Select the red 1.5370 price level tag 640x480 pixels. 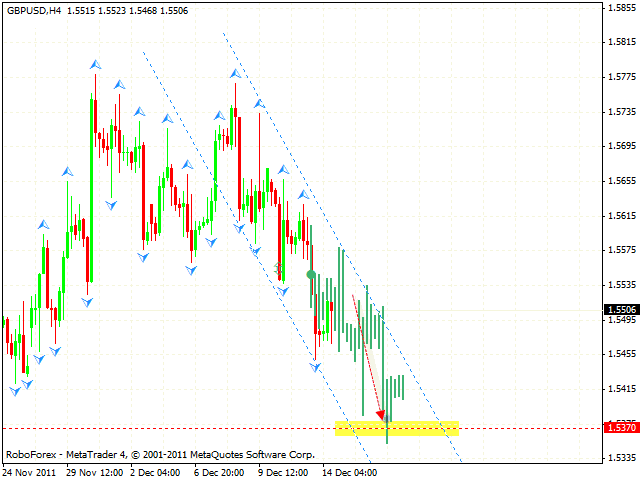click(622, 428)
